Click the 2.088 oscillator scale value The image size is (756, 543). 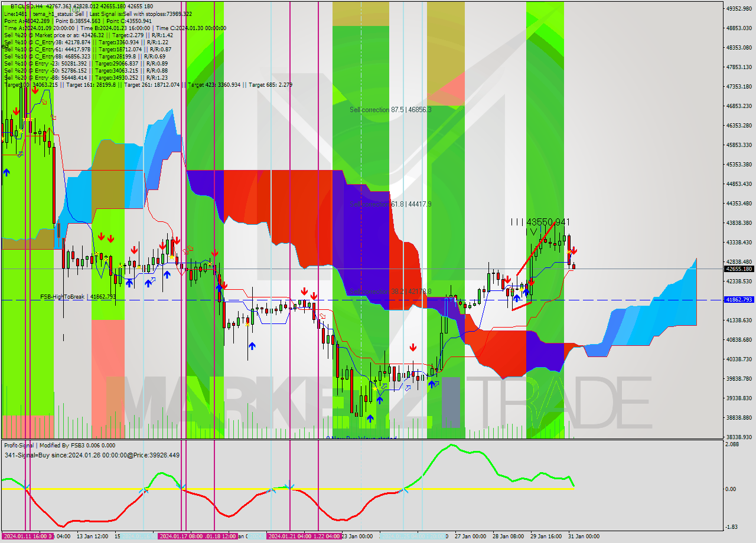[x=733, y=444]
